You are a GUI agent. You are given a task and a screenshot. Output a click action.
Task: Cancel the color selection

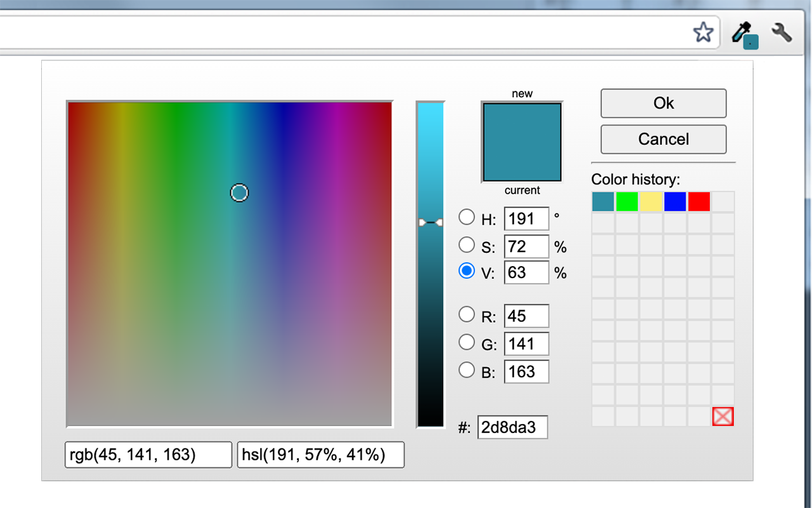coord(663,139)
